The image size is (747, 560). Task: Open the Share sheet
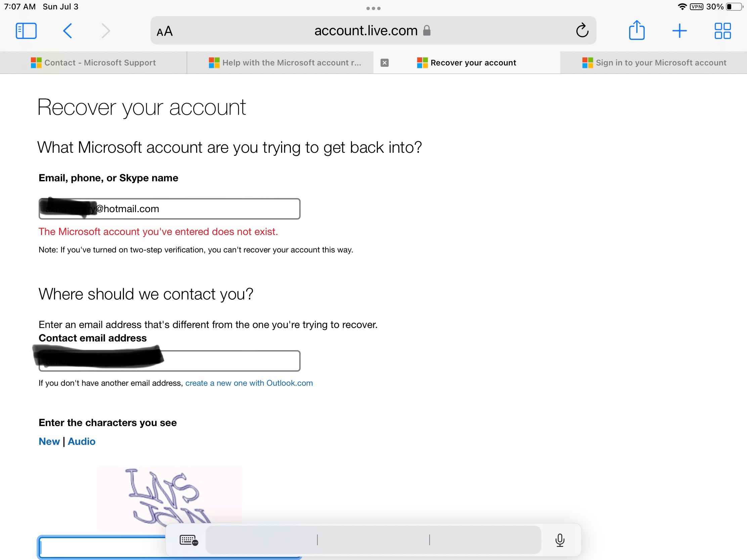(636, 30)
